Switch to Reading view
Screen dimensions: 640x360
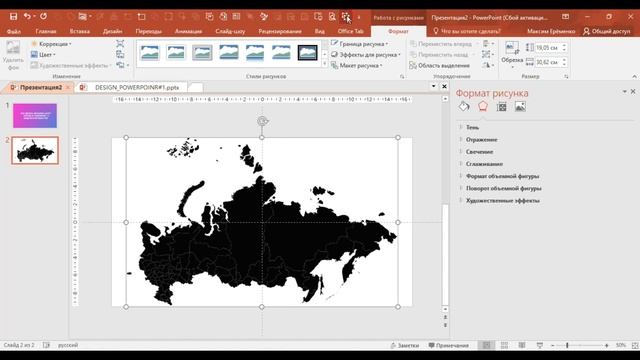(522, 345)
